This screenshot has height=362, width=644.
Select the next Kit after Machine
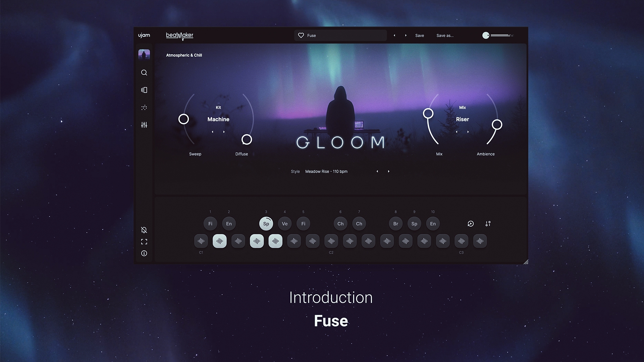pos(224,132)
